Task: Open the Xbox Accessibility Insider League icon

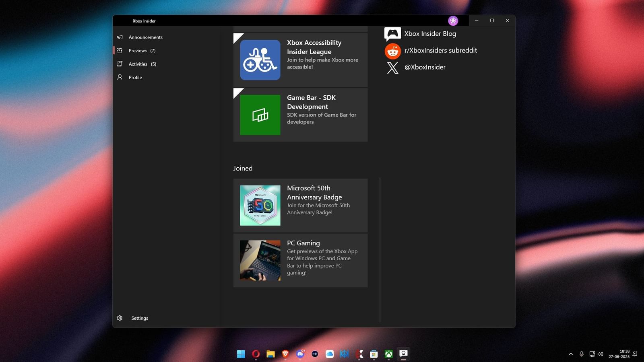Action: (x=260, y=60)
